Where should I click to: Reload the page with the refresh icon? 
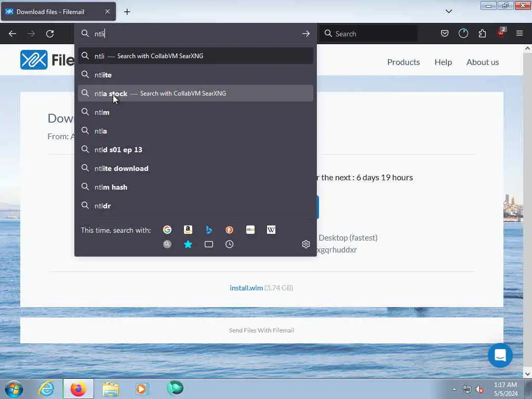click(50, 34)
